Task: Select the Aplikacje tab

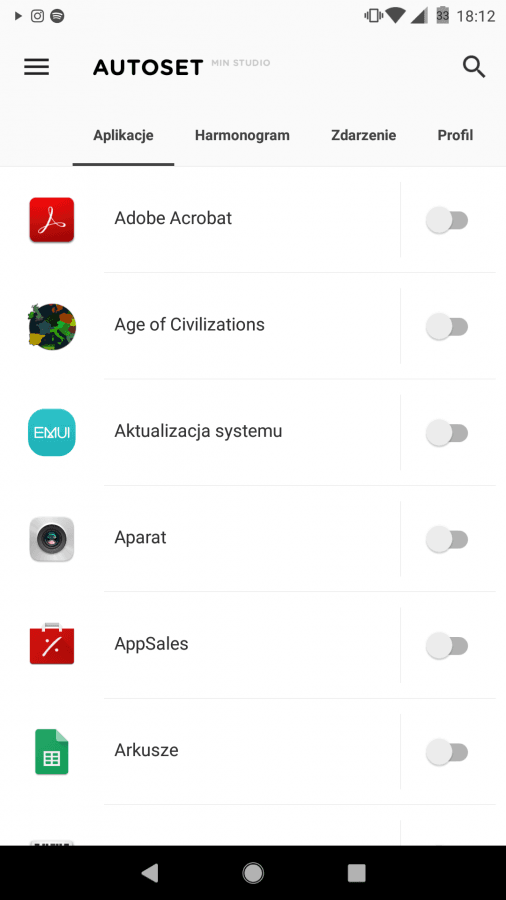Action: [x=123, y=135]
